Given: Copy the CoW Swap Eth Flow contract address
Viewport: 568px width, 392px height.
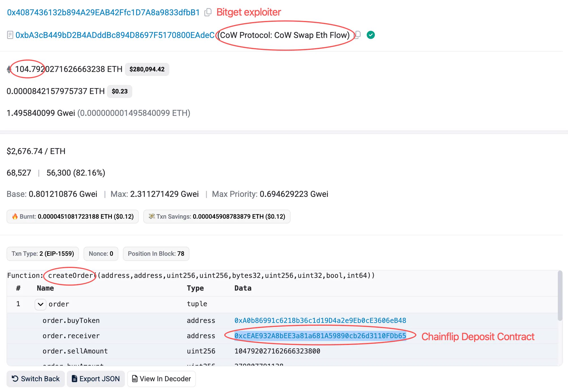Looking at the screenshot, I should [x=358, y=35].
